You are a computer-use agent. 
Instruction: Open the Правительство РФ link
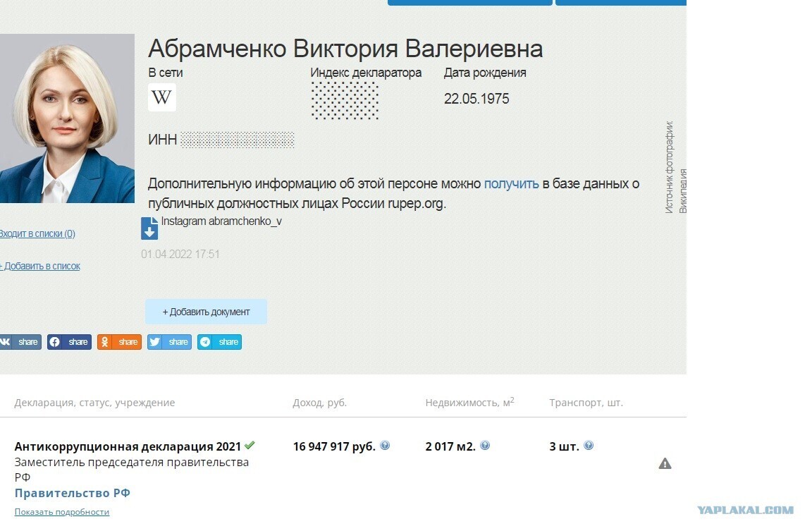(73, 493)
